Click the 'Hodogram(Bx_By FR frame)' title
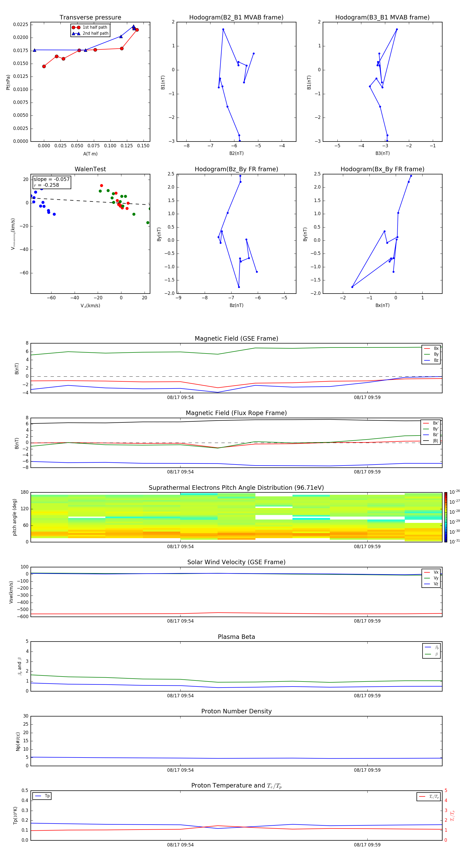Viewport: 473px width, 868px height. (382, 169)
